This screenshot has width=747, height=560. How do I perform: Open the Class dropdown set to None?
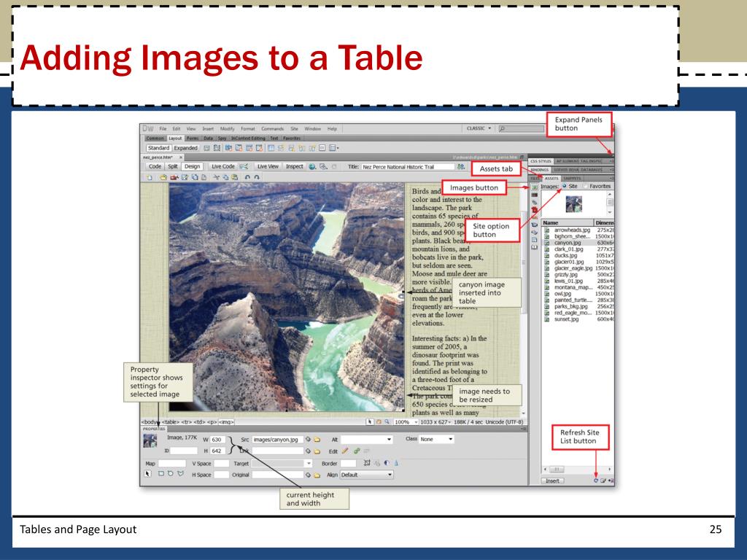436,440
